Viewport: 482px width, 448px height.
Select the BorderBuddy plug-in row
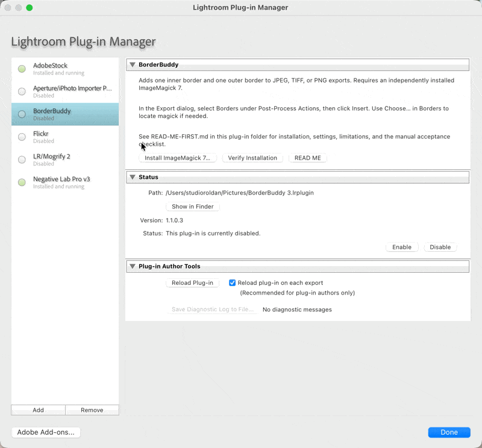pos(65,114)
